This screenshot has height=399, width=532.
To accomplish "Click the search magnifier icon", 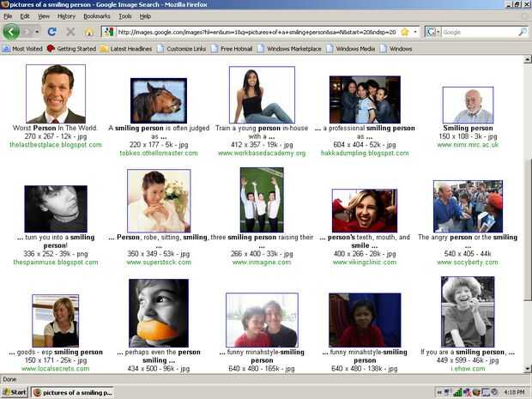I will coord(523,32).
